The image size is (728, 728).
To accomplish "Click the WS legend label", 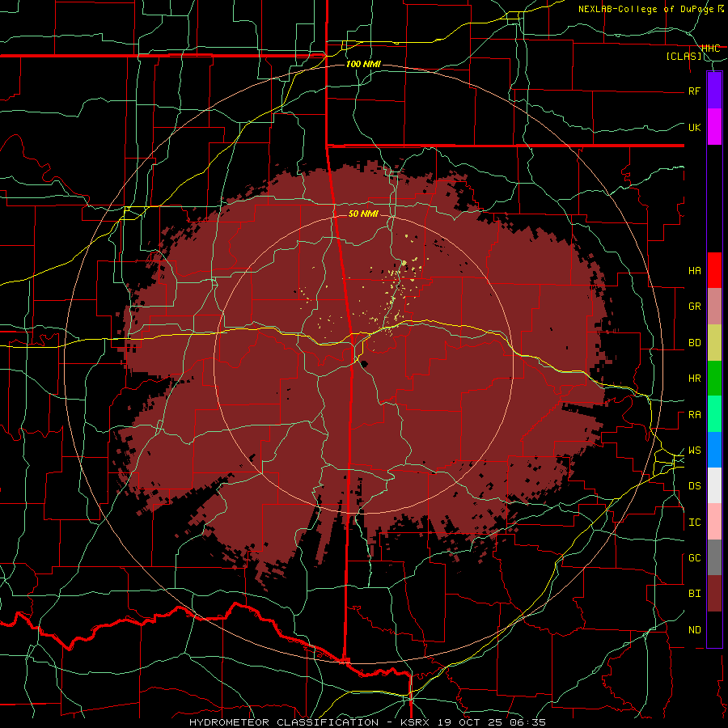I will pos(694,451).
